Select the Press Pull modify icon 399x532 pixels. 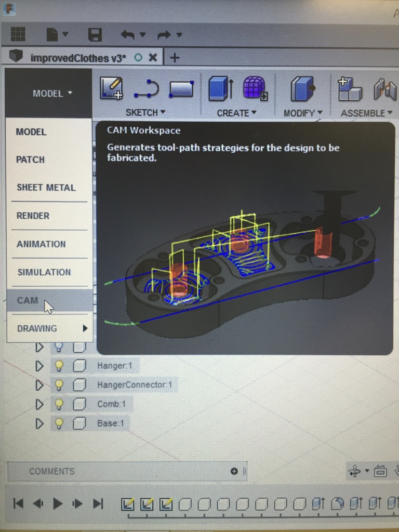point(303,88)
